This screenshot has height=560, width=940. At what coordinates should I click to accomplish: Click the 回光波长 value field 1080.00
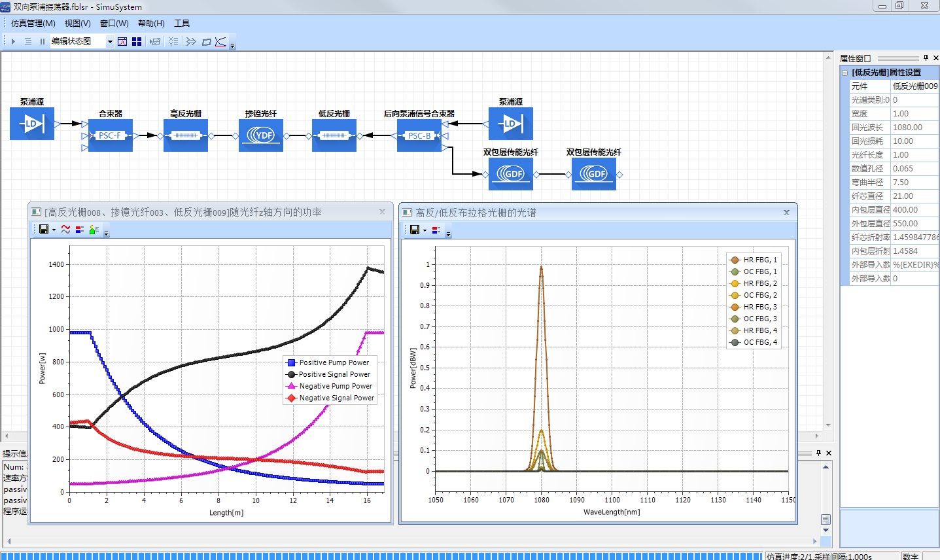tap(914, 128)
